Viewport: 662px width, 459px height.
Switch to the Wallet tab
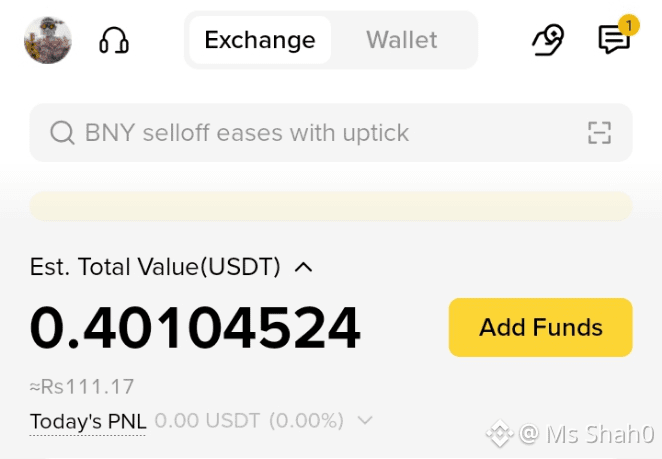pyautogui.click(x=402, y=40)
